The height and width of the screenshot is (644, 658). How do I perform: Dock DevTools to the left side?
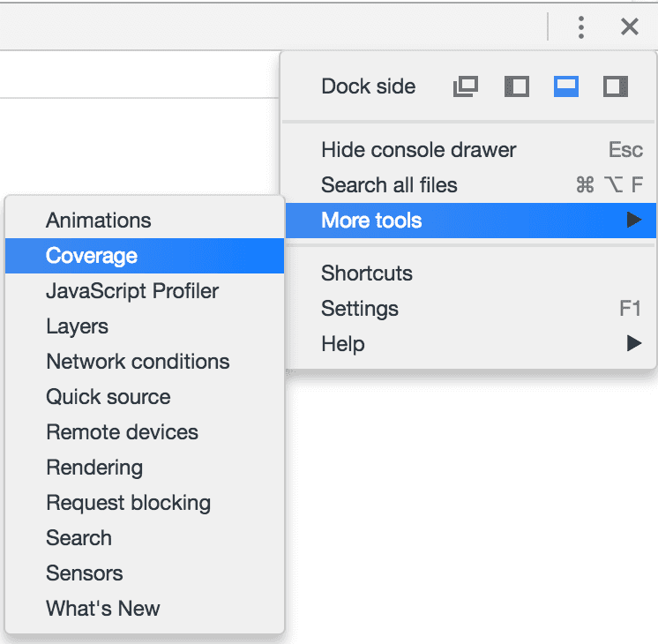pos(516,86)
